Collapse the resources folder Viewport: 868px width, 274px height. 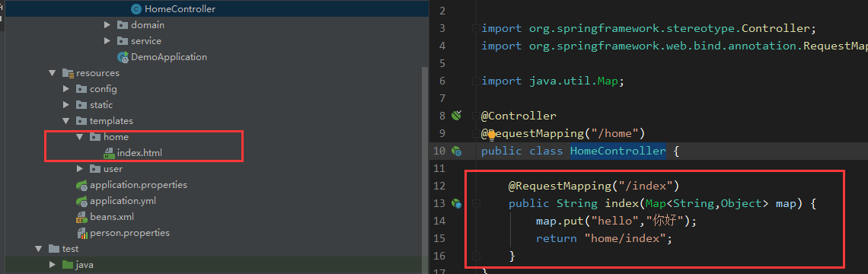pos(53,73)
